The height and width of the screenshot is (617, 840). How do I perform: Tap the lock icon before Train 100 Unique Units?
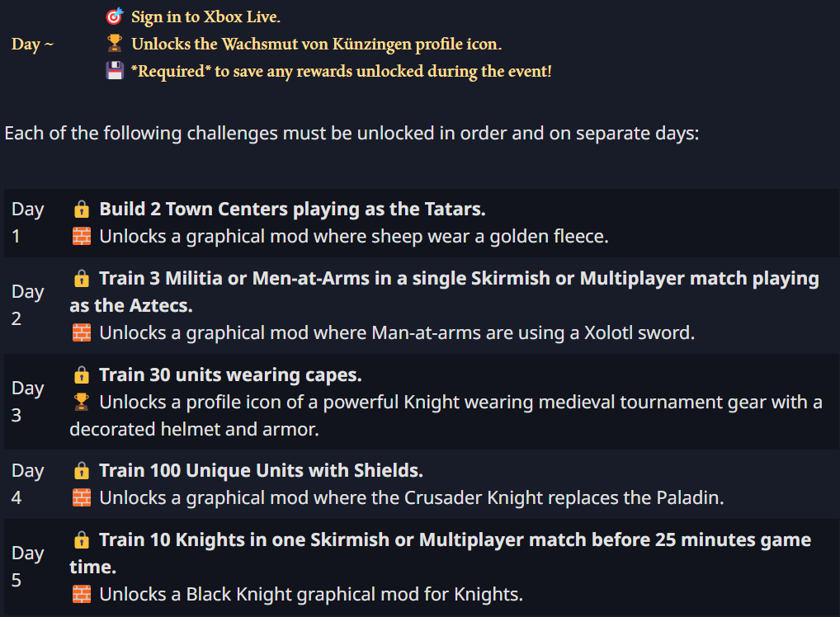click(x=81, y=471)
